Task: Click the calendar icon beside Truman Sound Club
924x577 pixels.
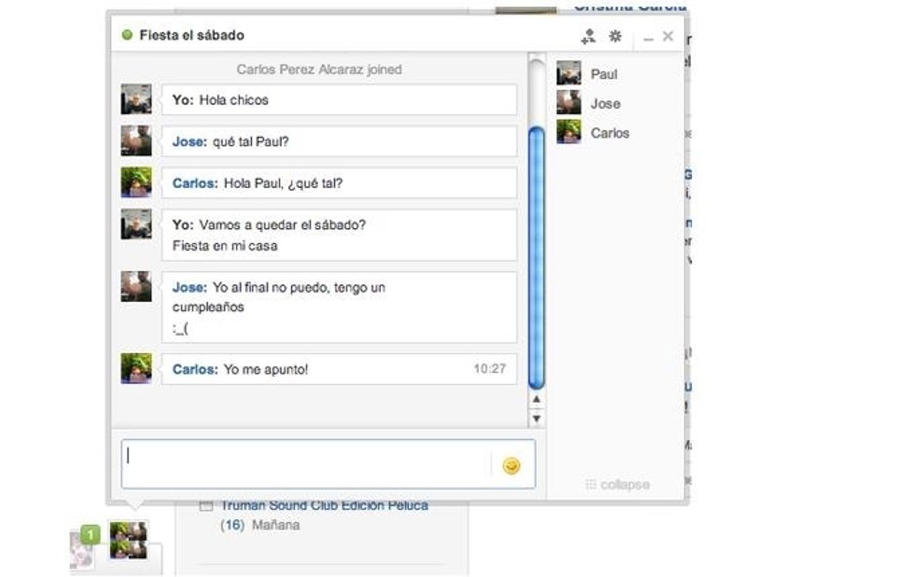Action: pyautogui.click(x=206, y=506)
